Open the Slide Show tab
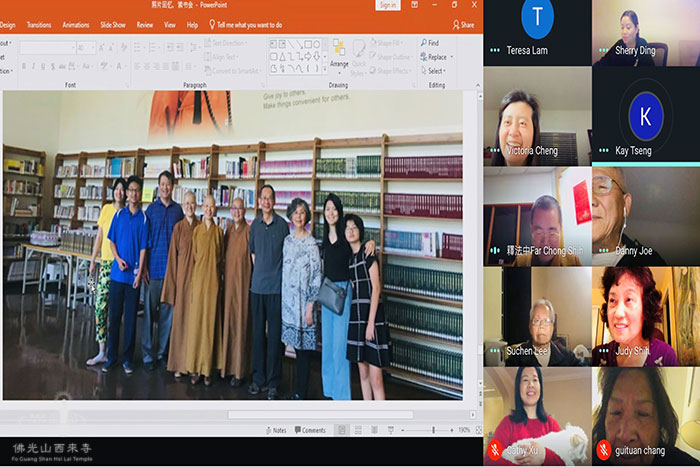The height and width of the screenshot is (467, 700). (113, 25)
